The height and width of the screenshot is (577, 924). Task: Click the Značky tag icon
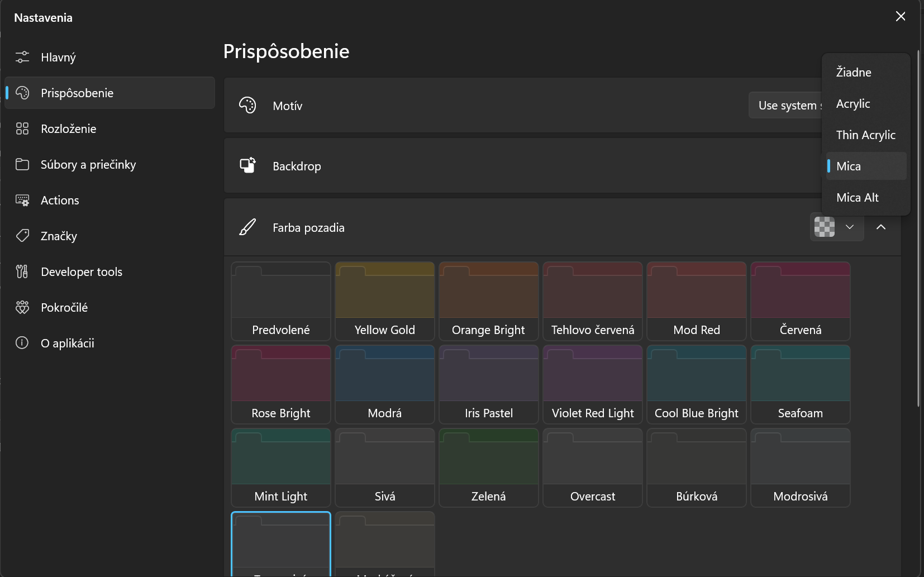point(22,236)
